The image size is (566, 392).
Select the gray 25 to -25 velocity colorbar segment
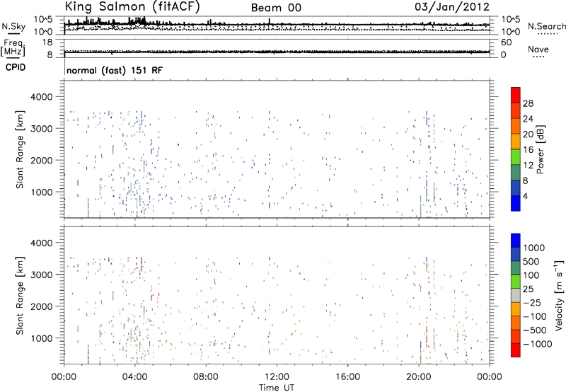click(516, 295)
